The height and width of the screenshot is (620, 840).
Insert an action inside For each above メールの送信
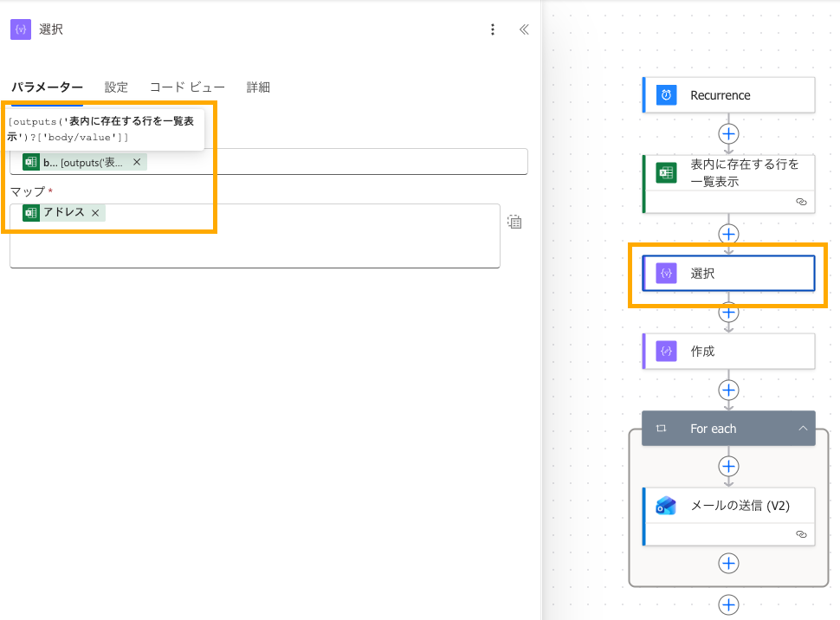tap(729, 466)
